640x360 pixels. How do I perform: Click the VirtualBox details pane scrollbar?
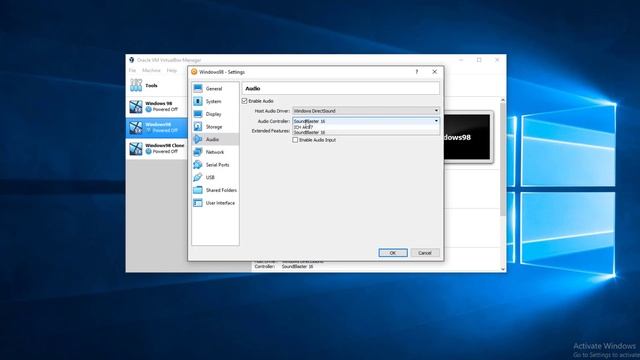tap(503, 159)
